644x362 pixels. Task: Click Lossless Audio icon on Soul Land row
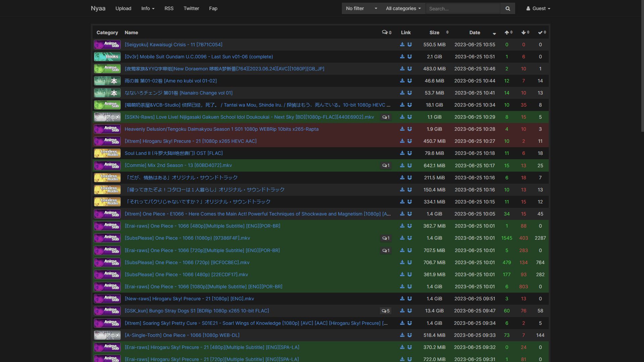107,154
